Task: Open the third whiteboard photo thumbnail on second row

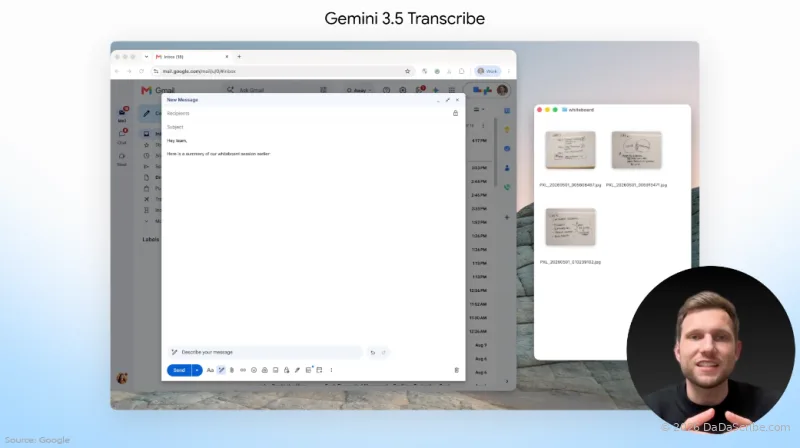Action: (570, 227)
